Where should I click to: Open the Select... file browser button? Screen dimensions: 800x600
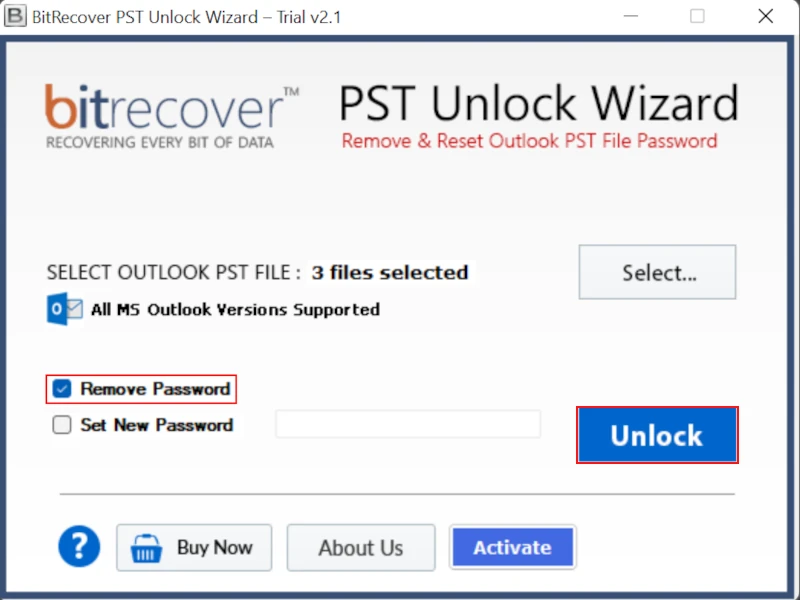pyautogui.click(x=657, y=272)
